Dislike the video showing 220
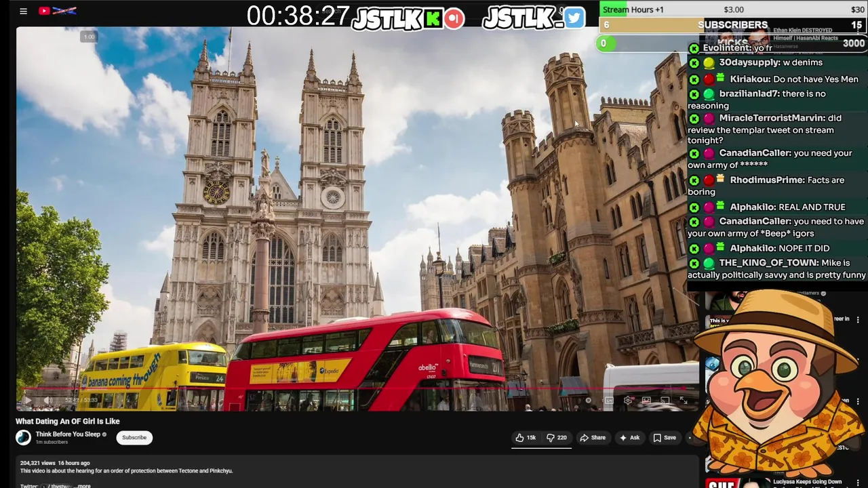Image resolution: width=868 pixels, height=488 pixels. coord(557,438)
